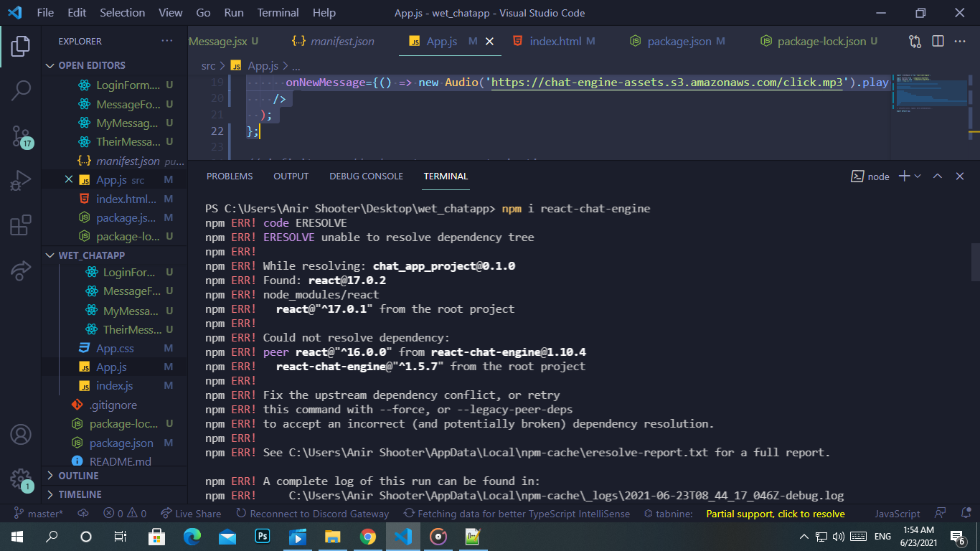The height and width of the screenshot is (551, 980).
Task: Switch to the PROBLEMS tab
Action: tap(229, 176)
